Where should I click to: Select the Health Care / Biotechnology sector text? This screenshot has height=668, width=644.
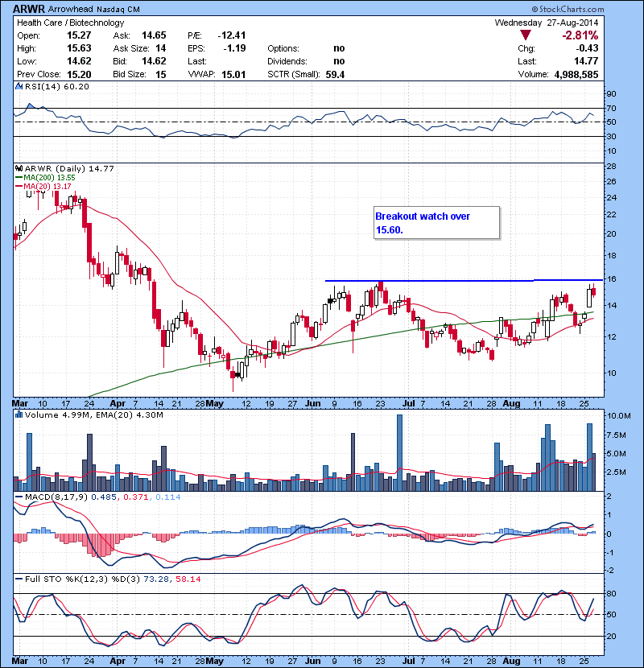pos(70,23)
